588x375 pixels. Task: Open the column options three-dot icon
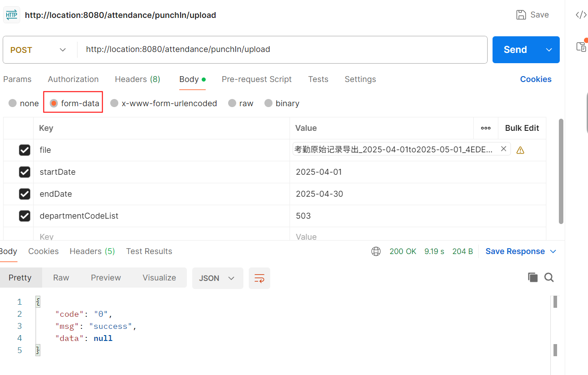pyautogui.click(x=486, y=128)
